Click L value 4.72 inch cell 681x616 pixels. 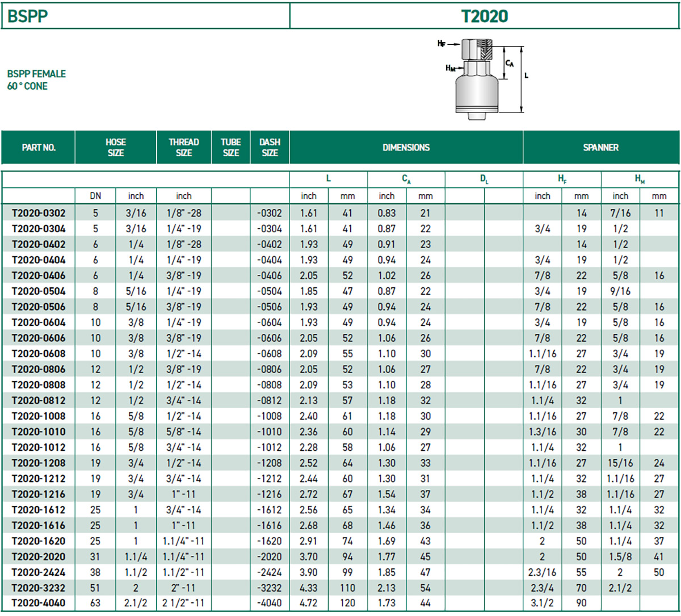point(309,603)
